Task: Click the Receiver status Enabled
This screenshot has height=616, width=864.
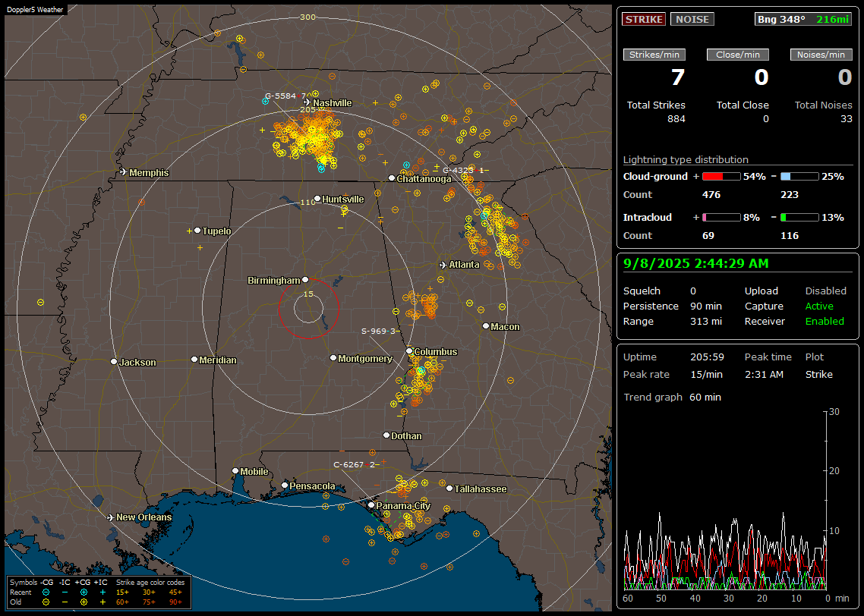Action: [x=825, y=322]
